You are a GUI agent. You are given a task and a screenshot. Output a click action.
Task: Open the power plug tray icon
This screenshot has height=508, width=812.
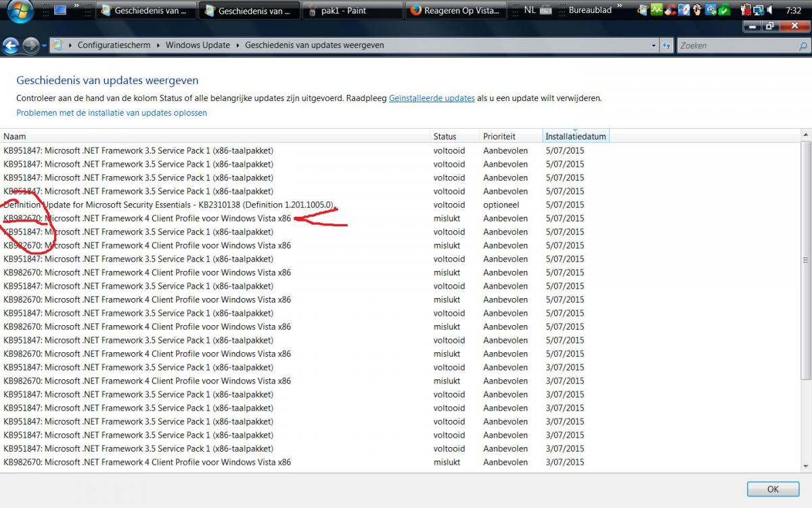[745, 10]
